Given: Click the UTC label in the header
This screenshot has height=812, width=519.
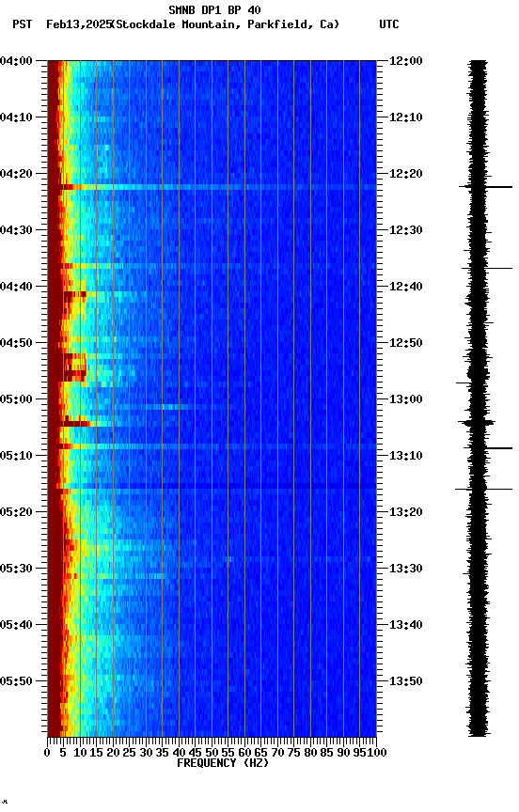Looking at the screenshot, I should [389, 24].
